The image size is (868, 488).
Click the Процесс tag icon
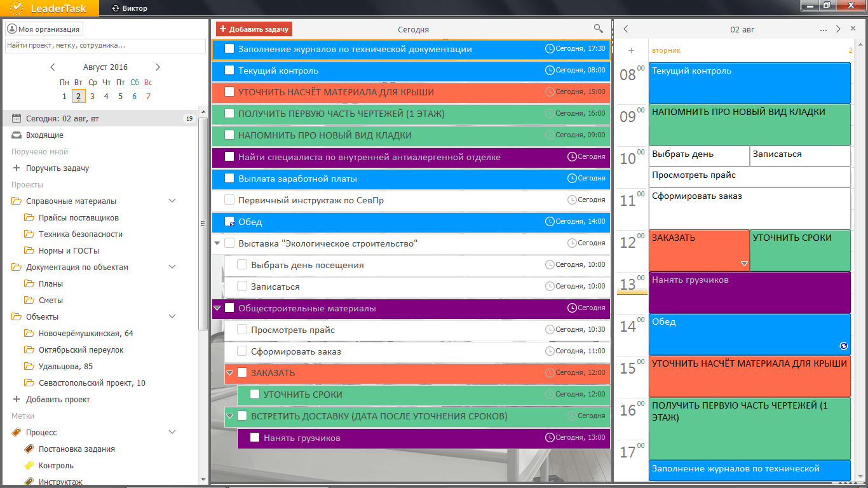[17, 433]
